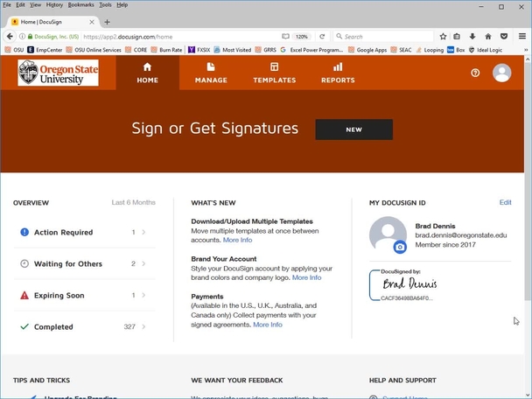Expand the Completed row chevron

143,327
